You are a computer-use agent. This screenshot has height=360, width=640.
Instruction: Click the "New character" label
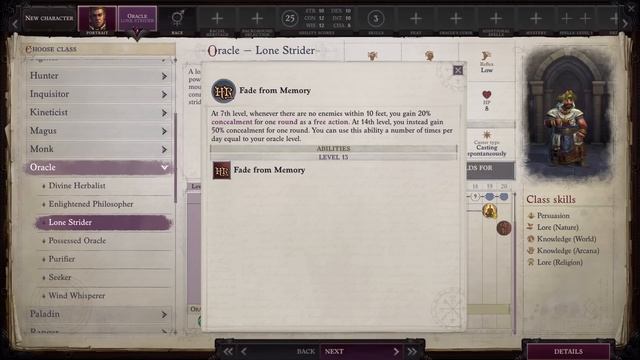click(x=49, y=18)
